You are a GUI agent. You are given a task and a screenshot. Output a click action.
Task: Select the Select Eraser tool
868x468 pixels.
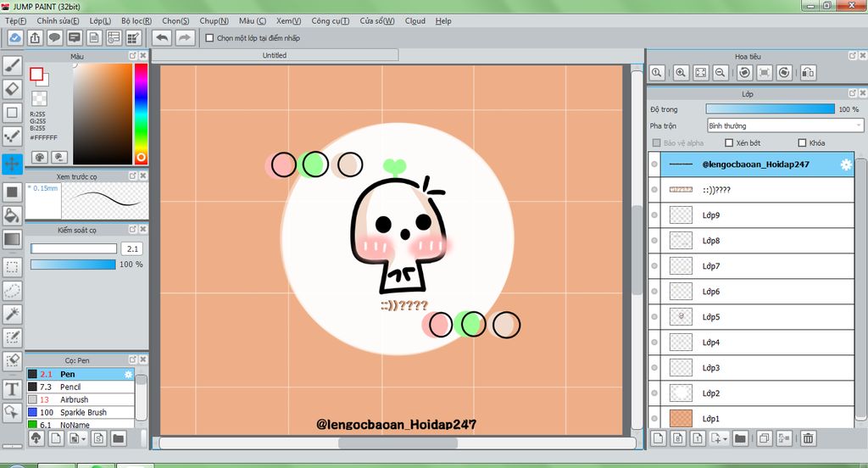click(12, 361)
